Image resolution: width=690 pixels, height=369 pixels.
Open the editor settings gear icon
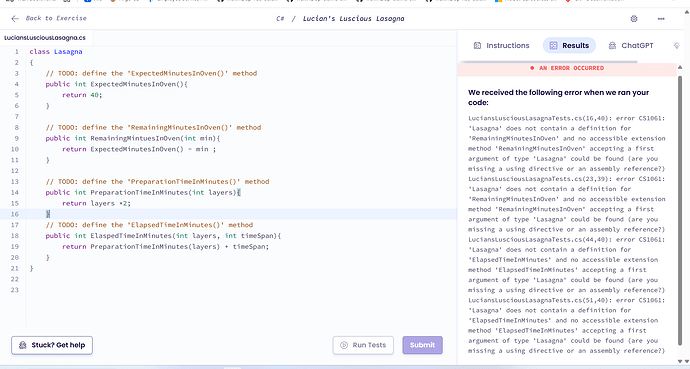click(634, 18)
